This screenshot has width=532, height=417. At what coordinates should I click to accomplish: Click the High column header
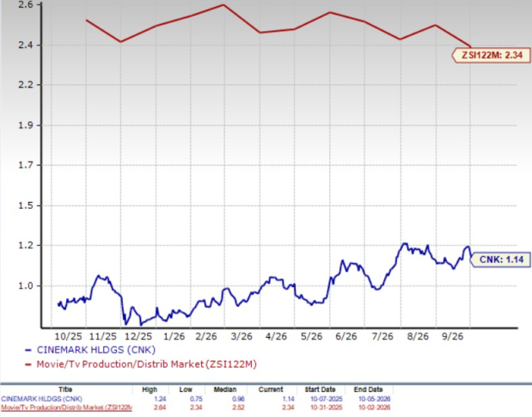(150, 389)
